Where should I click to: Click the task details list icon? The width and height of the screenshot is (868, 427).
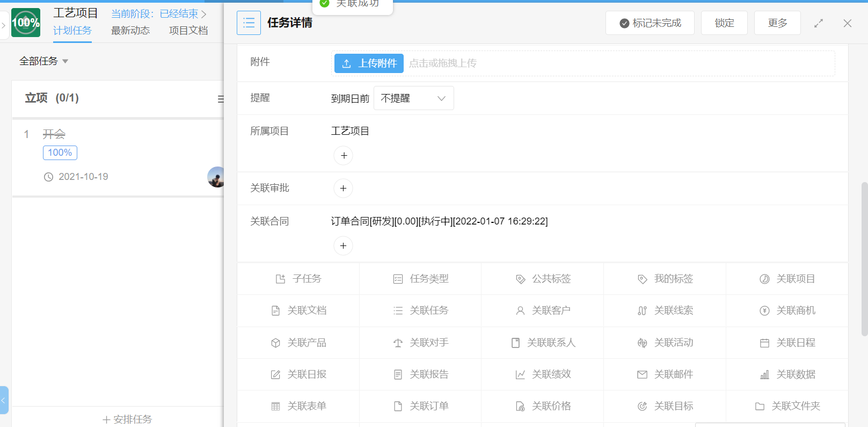249,23
